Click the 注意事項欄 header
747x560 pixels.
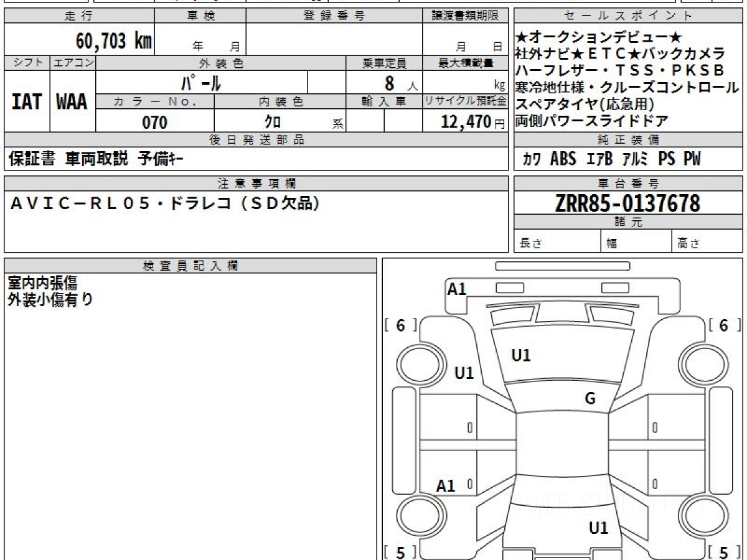tap(256, 184)
